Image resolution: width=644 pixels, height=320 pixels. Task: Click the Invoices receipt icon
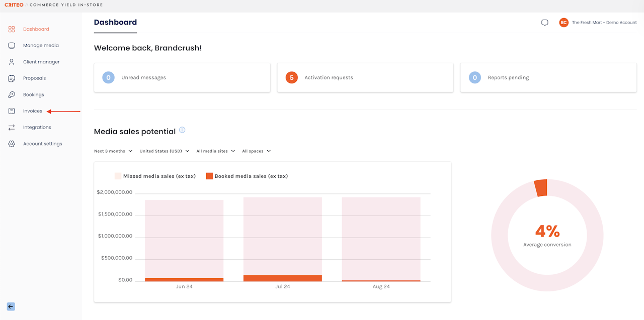coord(12,111)
